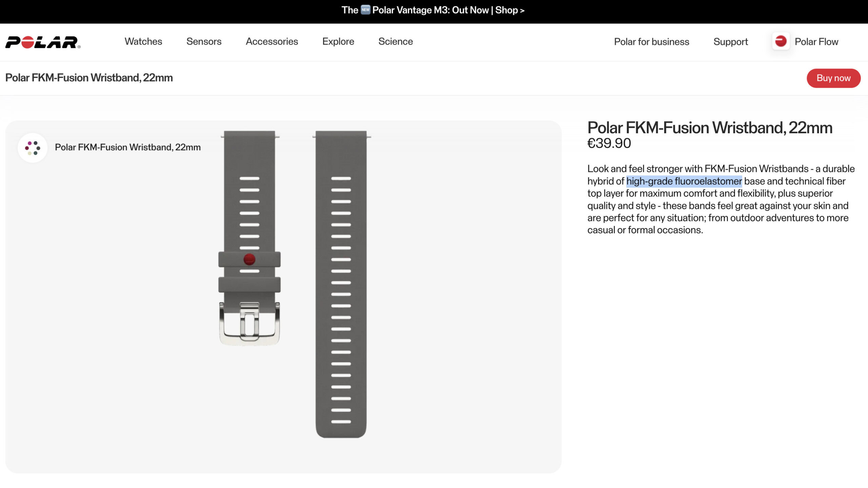The height and width of the screenshot is (488, 868).
Task: Click the Polar logo in header
Action: point(43,42)
